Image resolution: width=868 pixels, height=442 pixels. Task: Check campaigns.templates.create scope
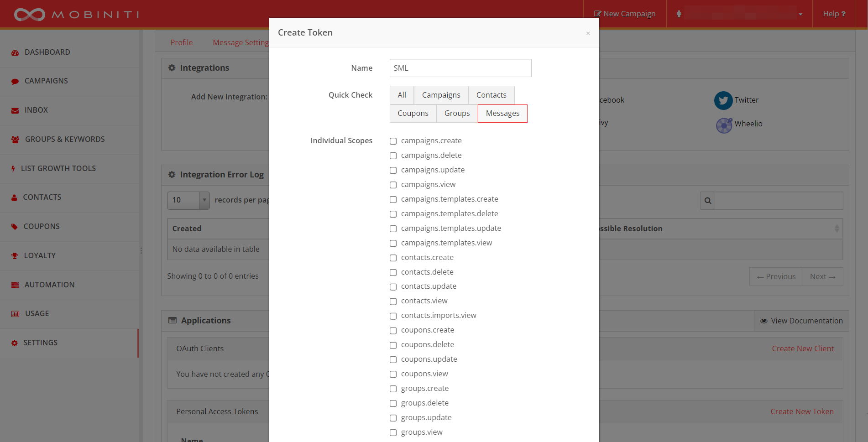(393, 200)
